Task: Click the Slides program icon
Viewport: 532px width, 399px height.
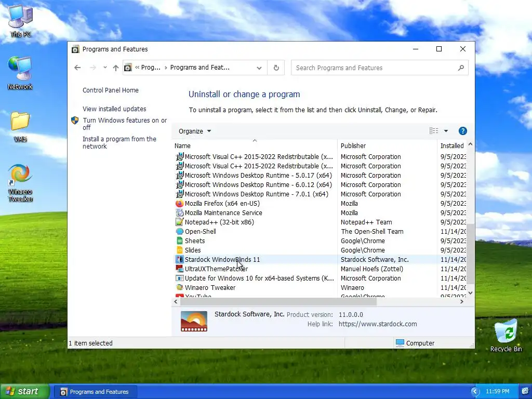Action: coord(179,250)
